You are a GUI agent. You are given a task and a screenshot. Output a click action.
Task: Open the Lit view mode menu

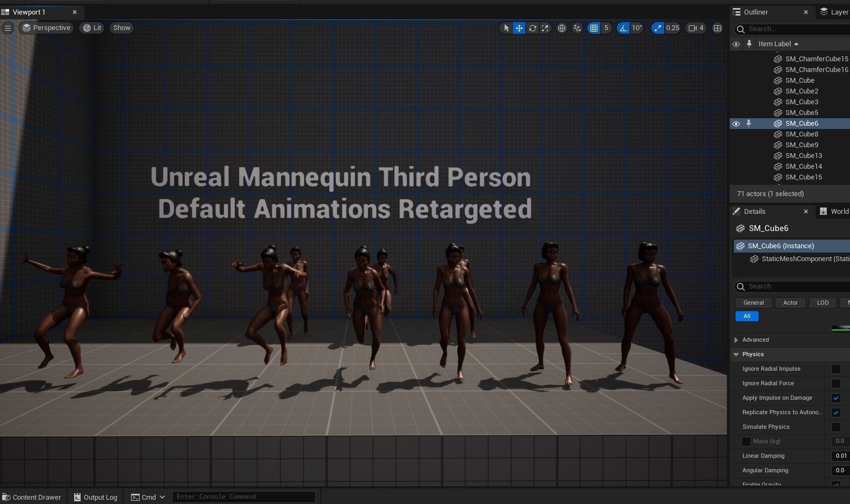pyautogui.click(x=92, y=28)
